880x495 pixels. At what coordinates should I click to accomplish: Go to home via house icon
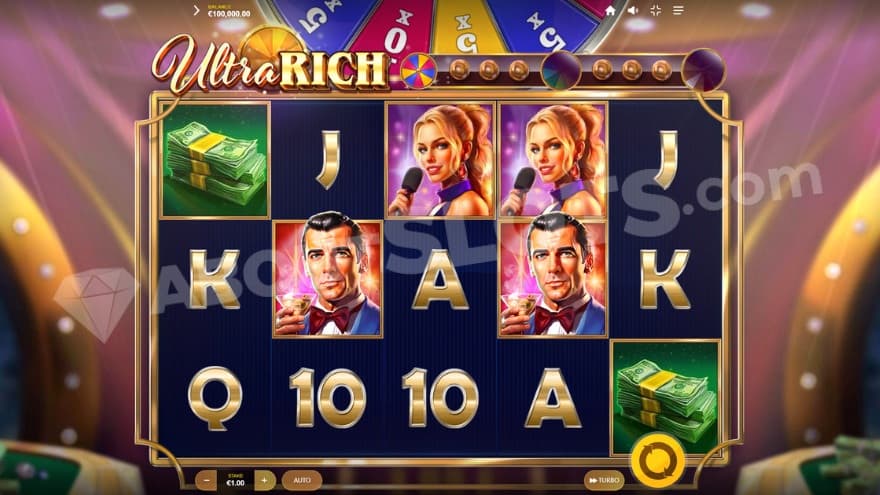(610, 10)
